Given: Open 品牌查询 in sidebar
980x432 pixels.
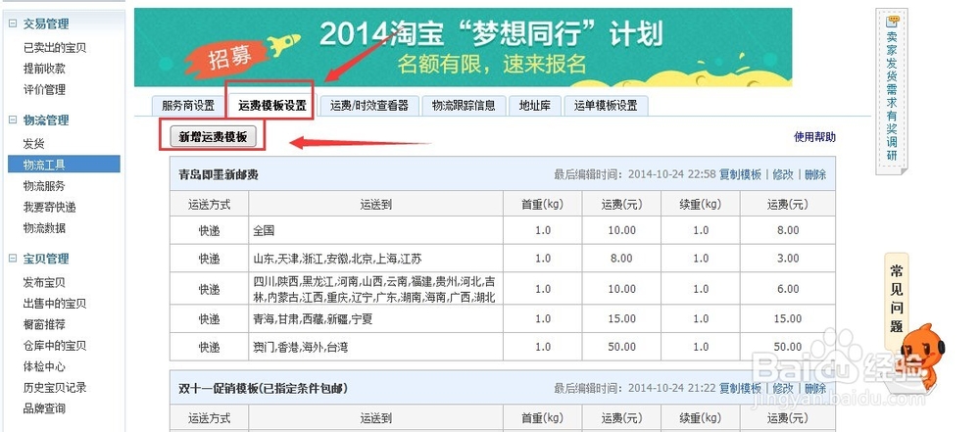Looking at the screenshot, I should [44, 408].
